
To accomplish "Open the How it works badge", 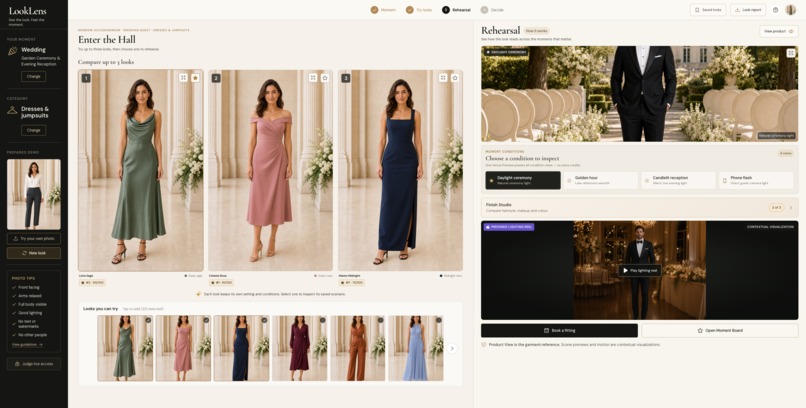I will click(536, 31).
